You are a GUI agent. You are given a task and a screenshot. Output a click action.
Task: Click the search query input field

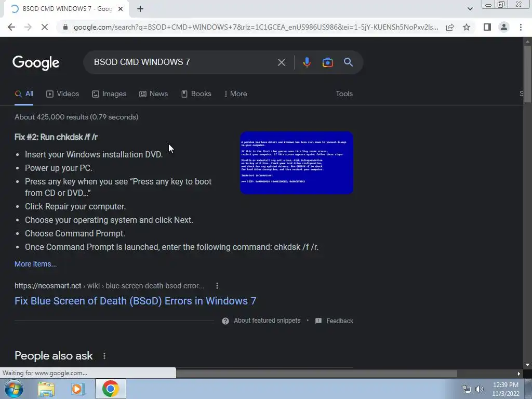[183, 62]
